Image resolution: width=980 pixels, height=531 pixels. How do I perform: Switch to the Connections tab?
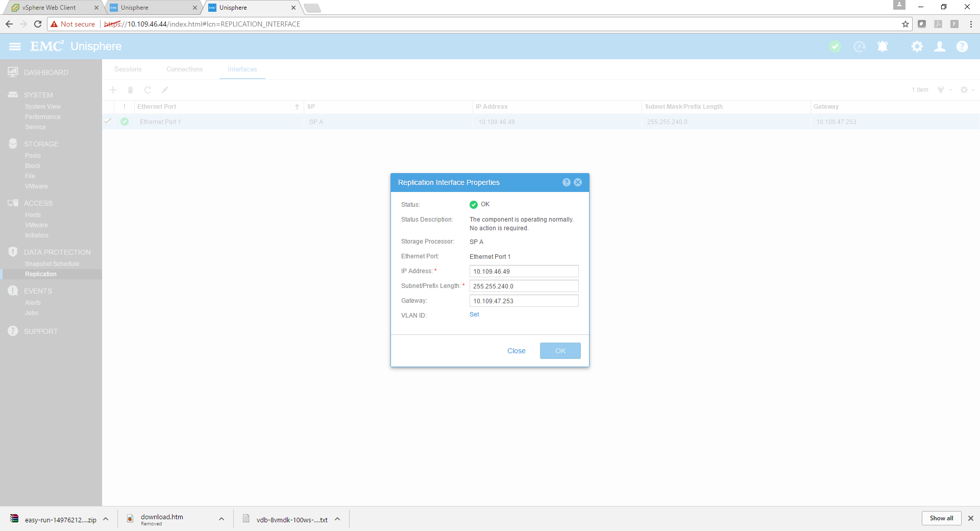pos(184,69)
